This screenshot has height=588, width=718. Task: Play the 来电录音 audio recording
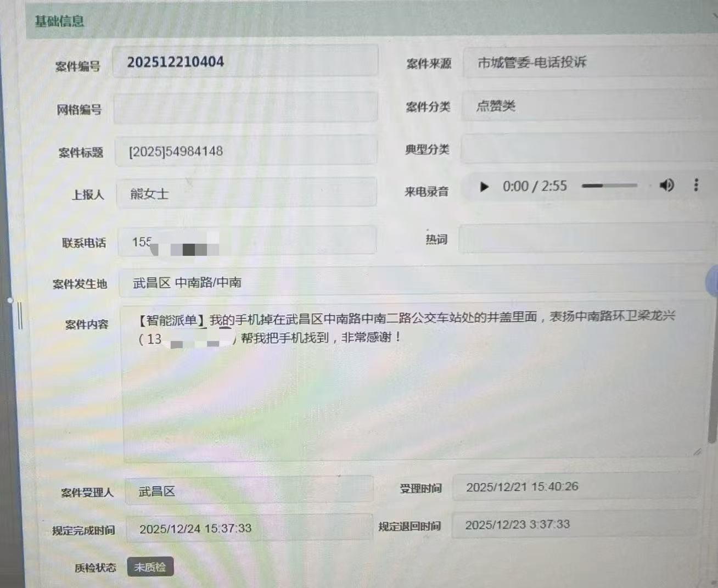[x=484, y=187]
